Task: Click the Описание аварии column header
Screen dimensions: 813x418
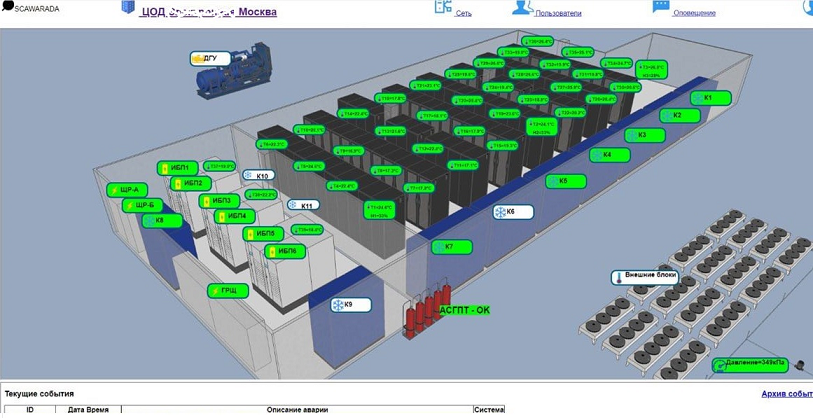Action: 297,410
